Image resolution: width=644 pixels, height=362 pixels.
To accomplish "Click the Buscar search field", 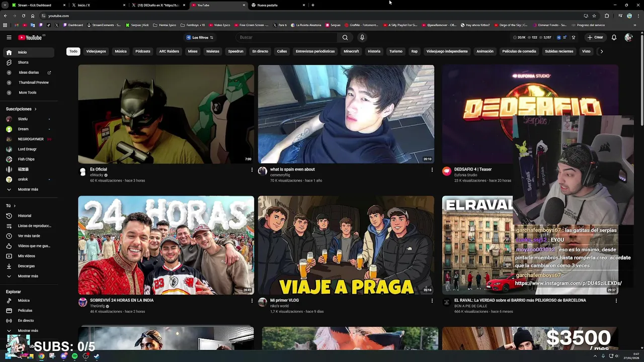I will (287, 37).
